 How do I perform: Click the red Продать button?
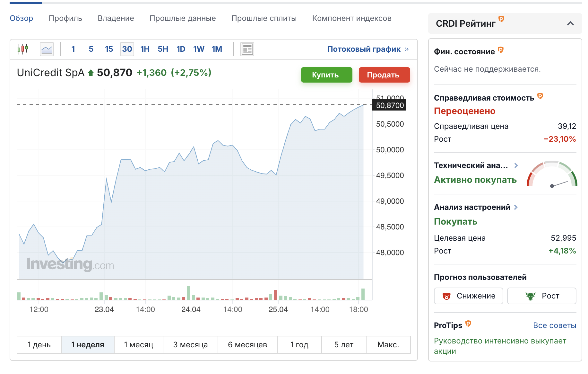click(384, 75)
